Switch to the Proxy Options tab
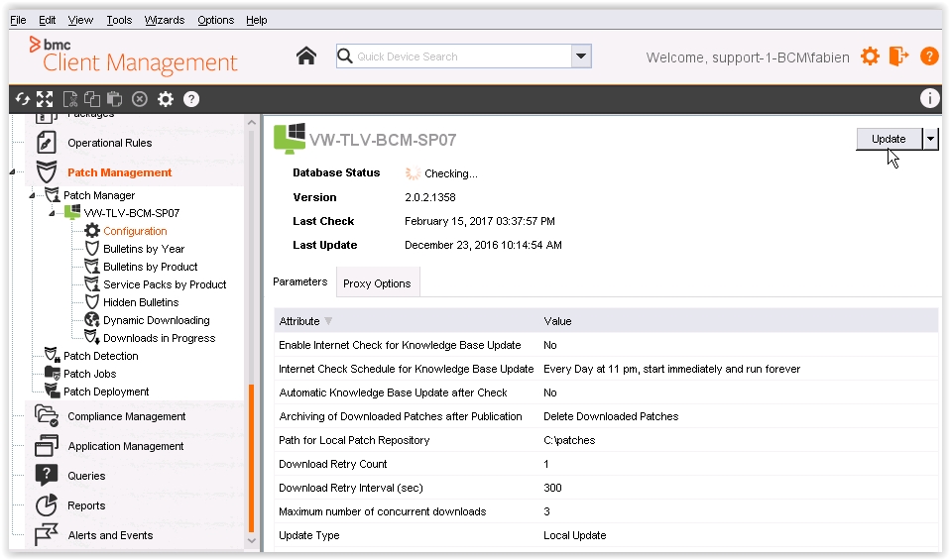950x560 pixels. (378, 283)
